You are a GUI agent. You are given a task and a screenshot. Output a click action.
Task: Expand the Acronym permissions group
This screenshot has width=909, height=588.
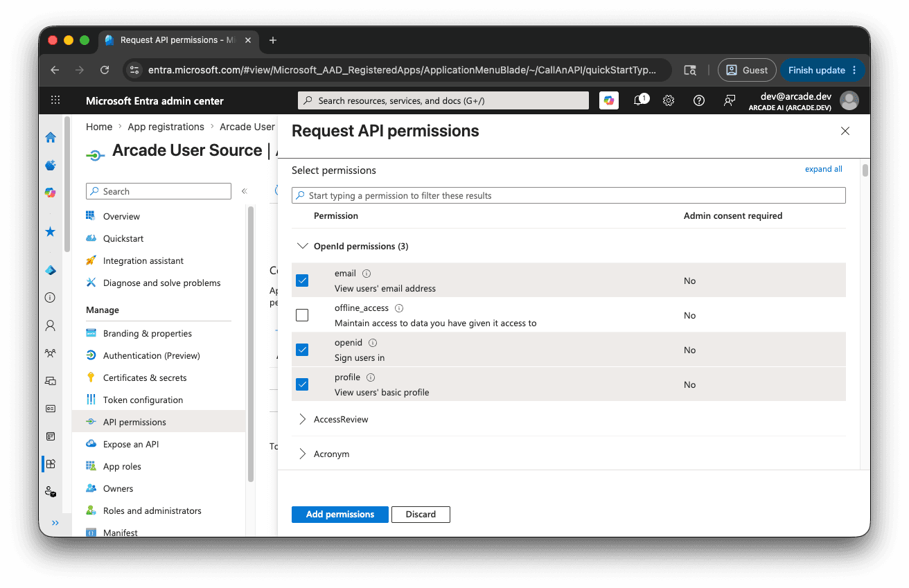(x=302, y=454)
